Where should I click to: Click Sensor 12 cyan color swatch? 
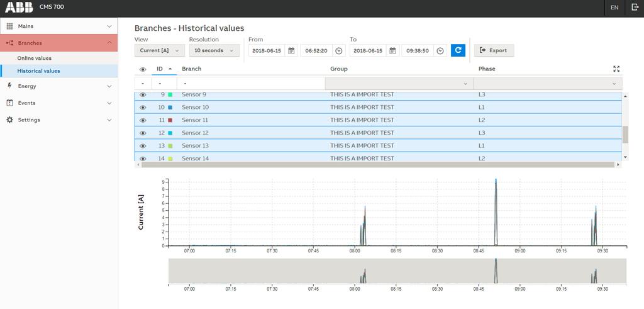pyautogui.click(x=170, y=133)
